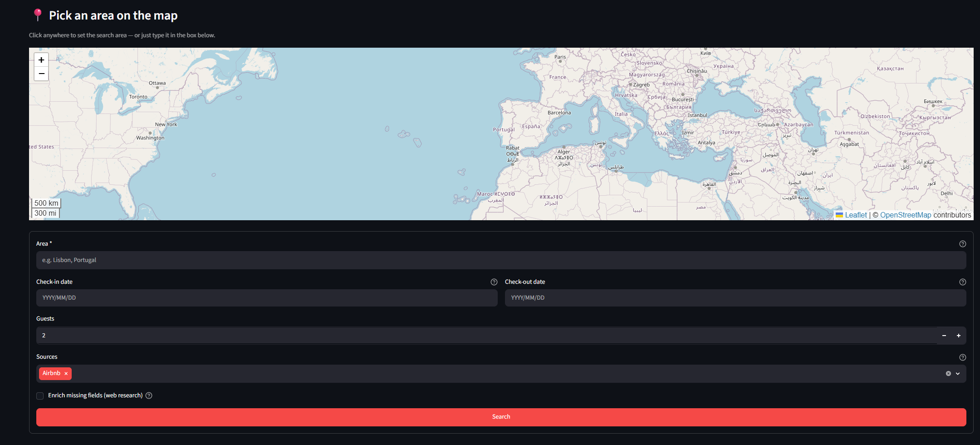Zoom out on the map
Viewport: 980px width, 445px height.
click(x=41, y=74)
